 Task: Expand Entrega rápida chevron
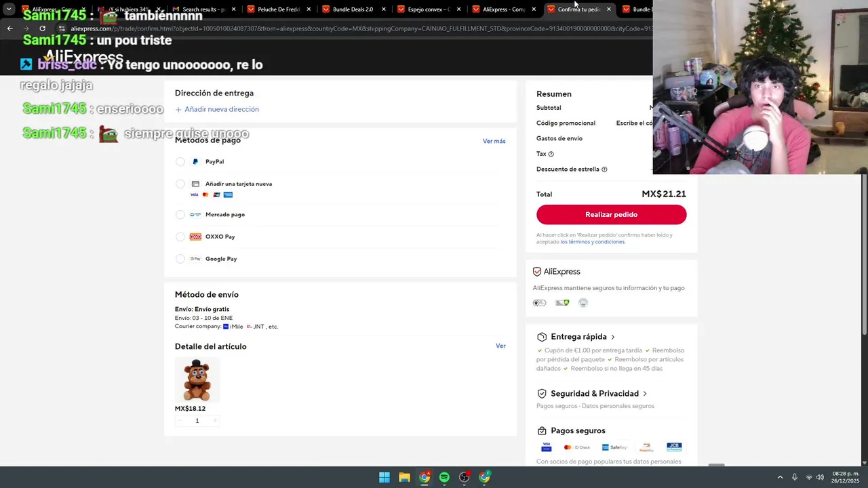coord(612,337)
